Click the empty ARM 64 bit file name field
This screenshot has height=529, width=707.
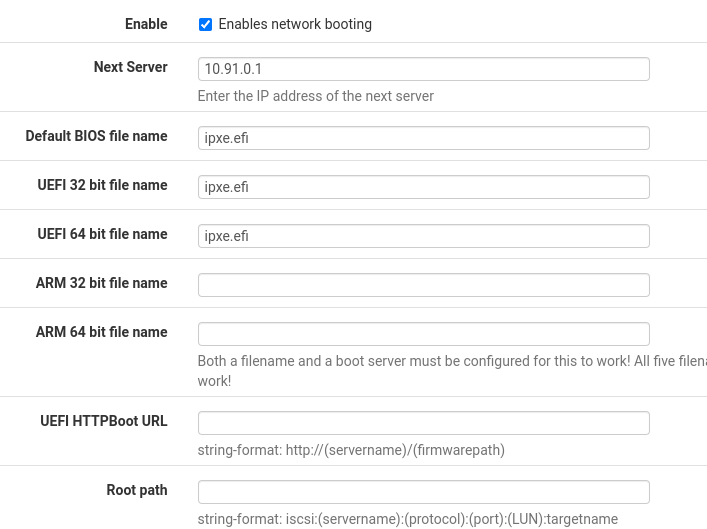(x=423, y=334)
